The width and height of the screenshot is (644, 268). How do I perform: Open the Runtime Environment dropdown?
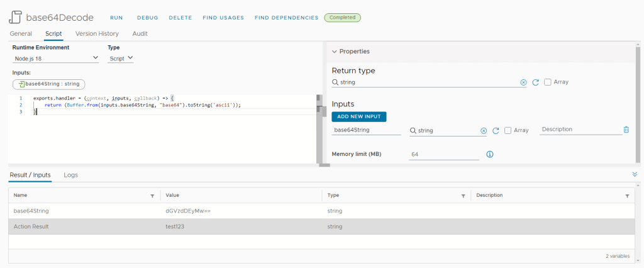coord(56,59)
